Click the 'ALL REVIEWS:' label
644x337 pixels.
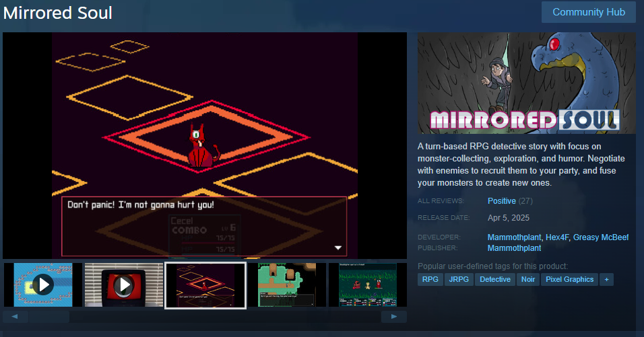(441, 201)
